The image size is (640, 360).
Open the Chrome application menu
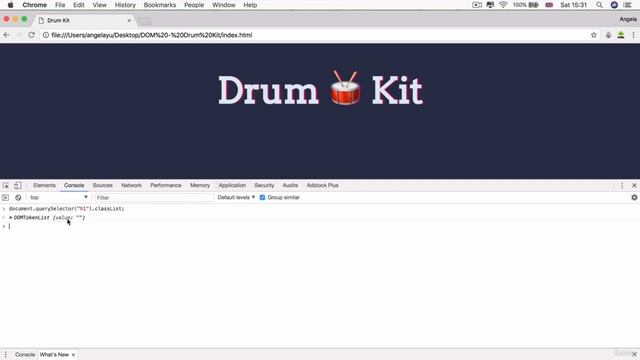coord(34,5)
